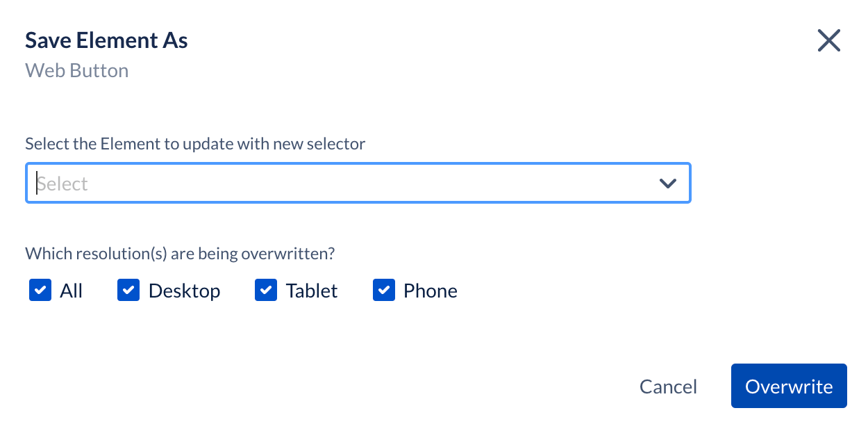The height and width of the screenshot is (431, 868).
Task: Disable the Tablet resolution checkbox
Action: 266,290
